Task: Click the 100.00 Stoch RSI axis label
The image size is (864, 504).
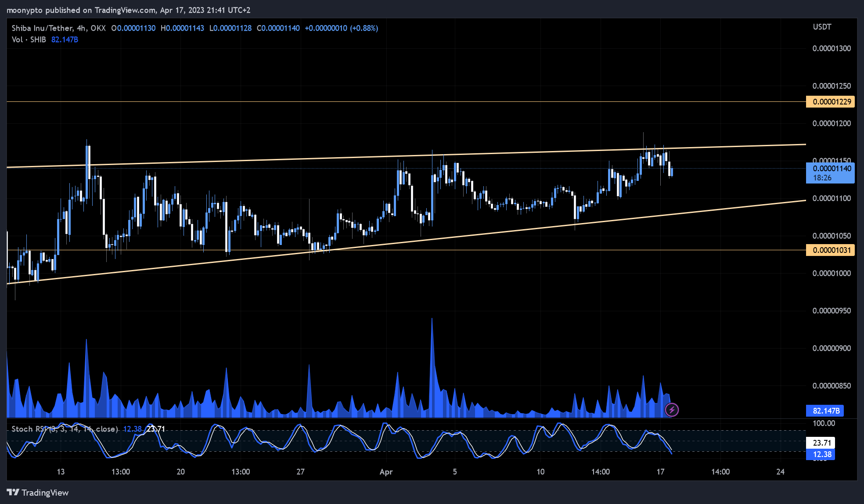Action: pos(824,423)
